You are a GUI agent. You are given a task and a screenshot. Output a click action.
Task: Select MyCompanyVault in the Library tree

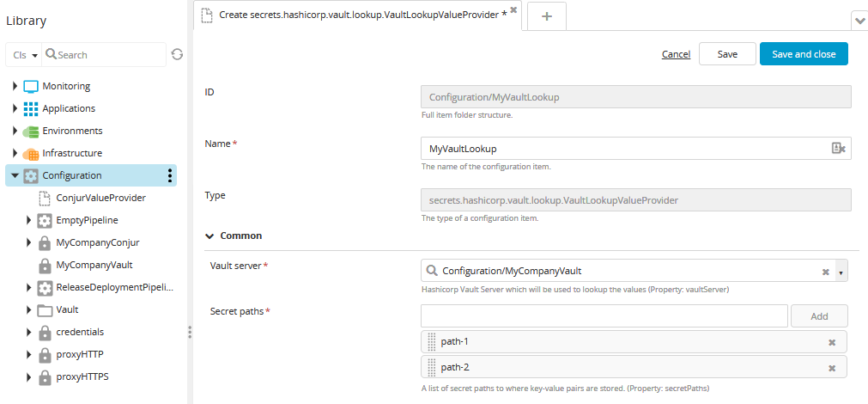coord(94,265)
